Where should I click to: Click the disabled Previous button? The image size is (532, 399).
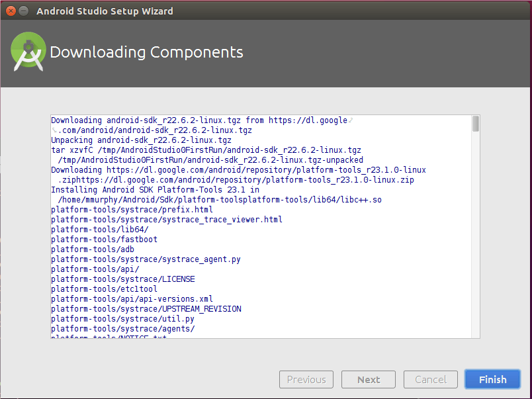point(306,379)
